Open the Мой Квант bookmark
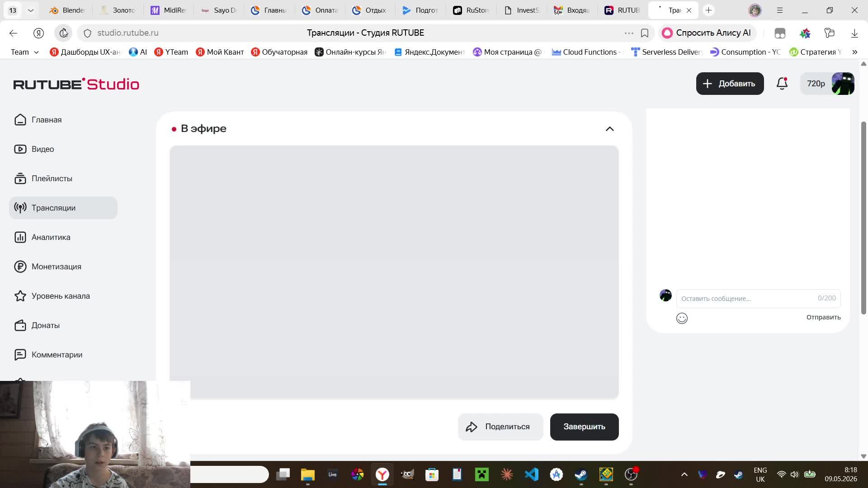Screen dimensions: 868x488 220,52
